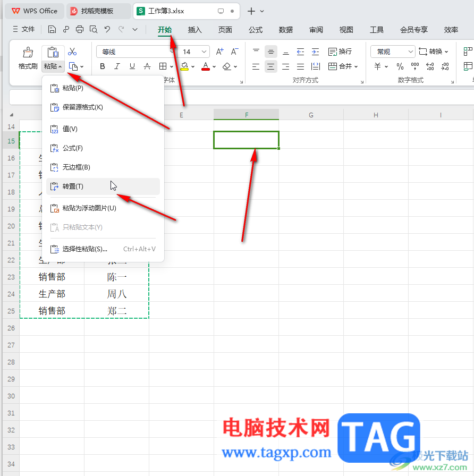474x476 pixels.
Task: Click the Redo arrow icon
Action: 122,29
